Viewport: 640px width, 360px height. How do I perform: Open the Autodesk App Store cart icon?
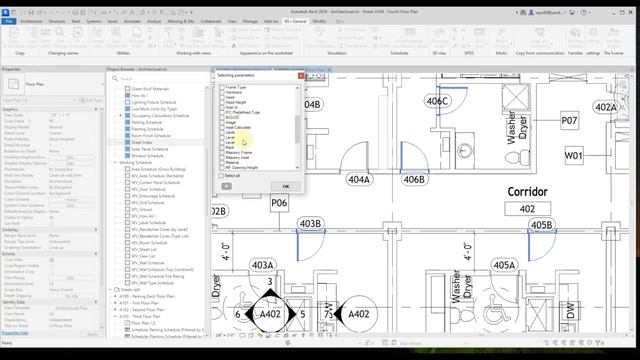click(x=572, y=13)
